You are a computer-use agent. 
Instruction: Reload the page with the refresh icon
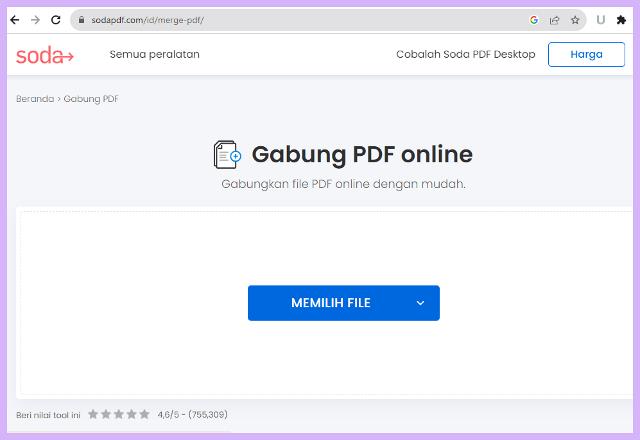pyautogui.click(x=56, y=20)
